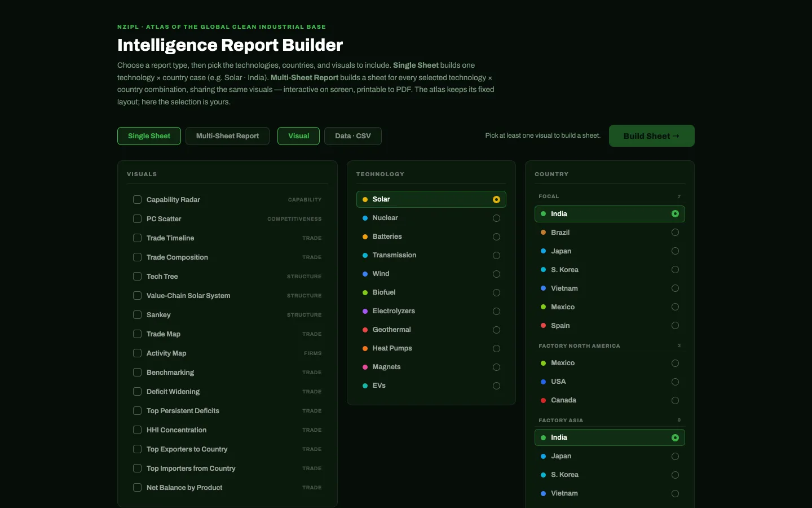This screenshot has width=812, height=508.
Task: Tick the Sankey checkbox
Action: tap(137, 315)
